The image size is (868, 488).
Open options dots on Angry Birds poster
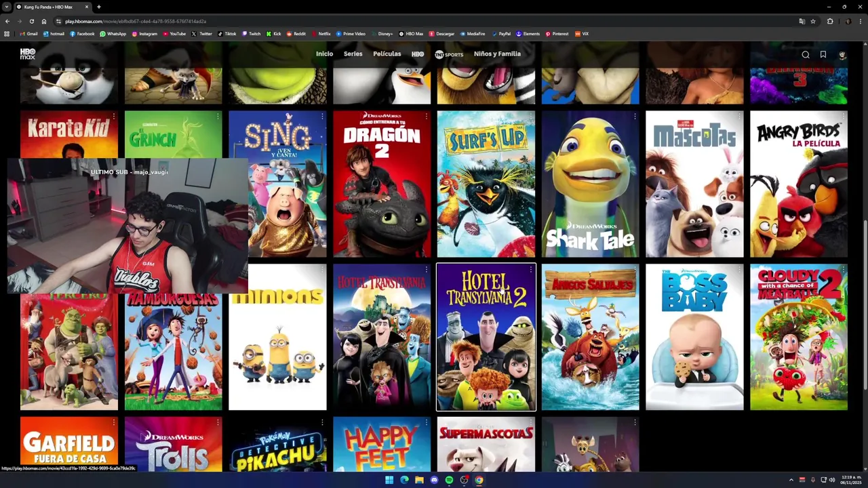(843, 117)
